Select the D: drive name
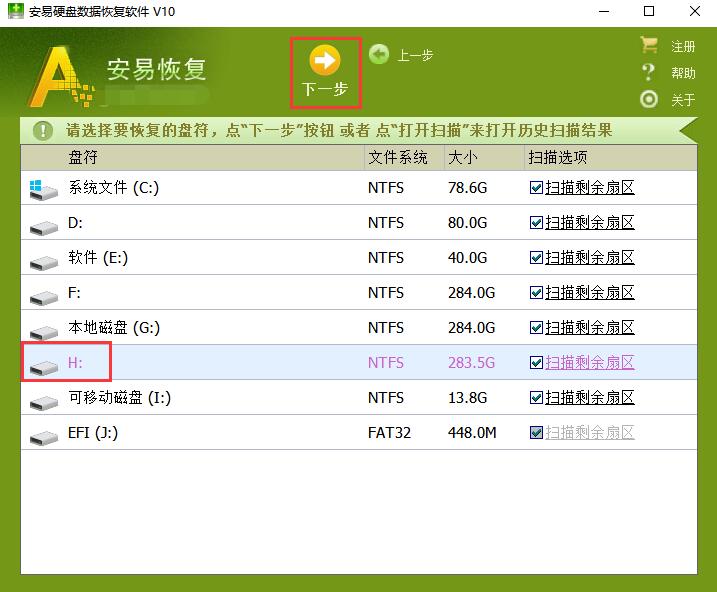 click(x=75, y=223)
